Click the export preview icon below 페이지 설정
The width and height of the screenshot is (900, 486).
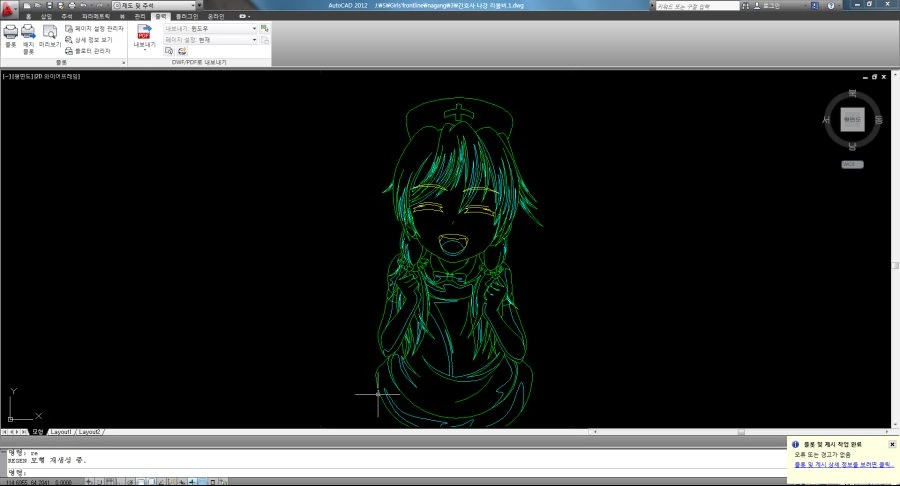pos(169,51)
